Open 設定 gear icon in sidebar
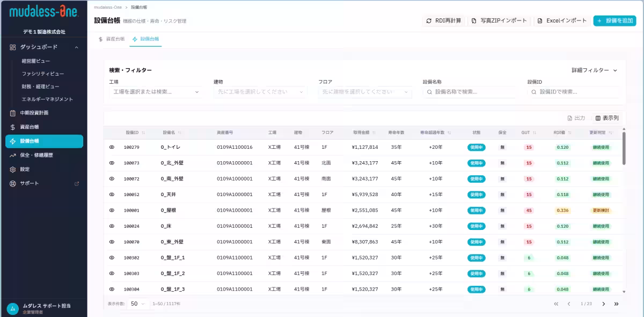 pos(13,169)
